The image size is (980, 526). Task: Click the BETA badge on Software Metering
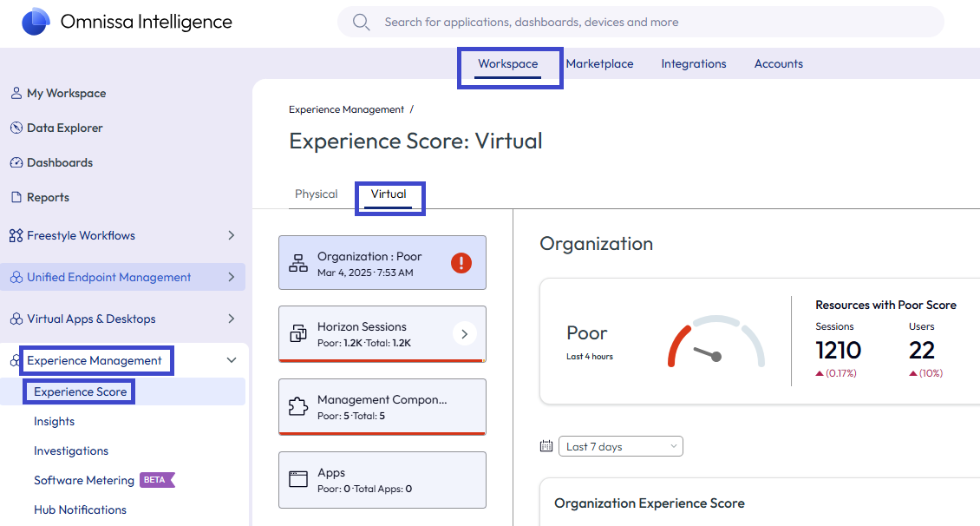point(157,480)
